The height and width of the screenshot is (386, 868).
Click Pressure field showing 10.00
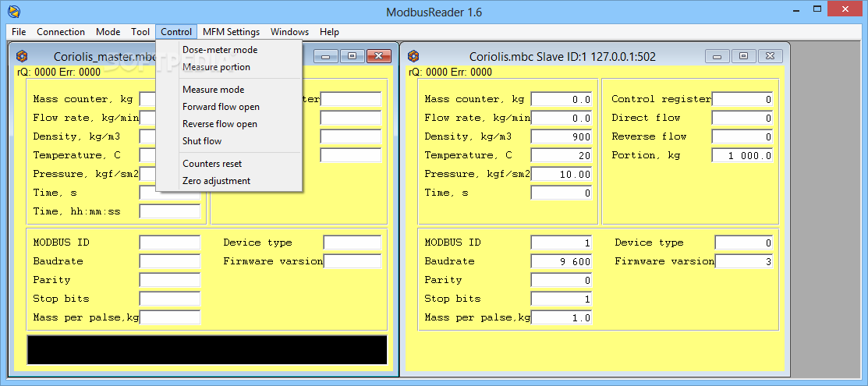[x=562, y=175]
